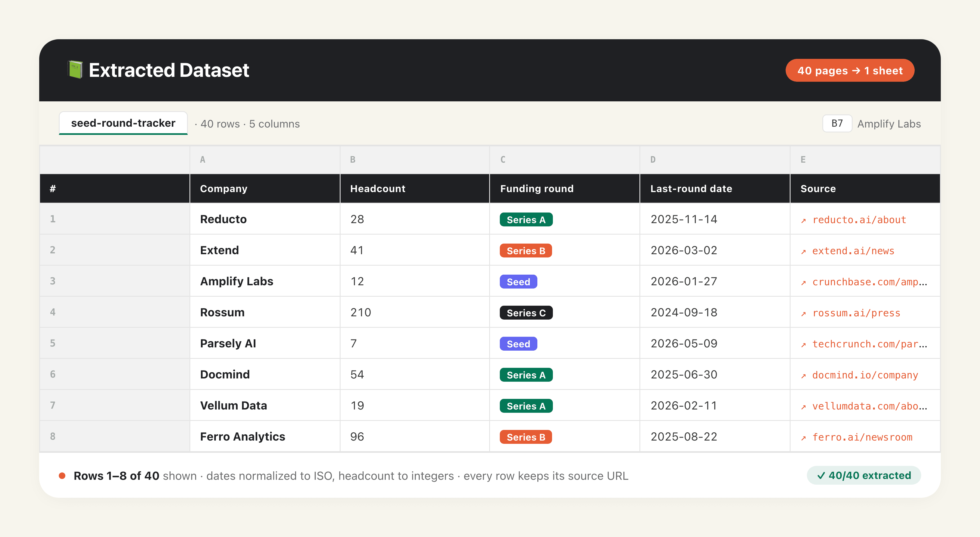The height and width of the screenshot is (537, 980).
Task: Select row number 8 header
Action: (115, 436)
